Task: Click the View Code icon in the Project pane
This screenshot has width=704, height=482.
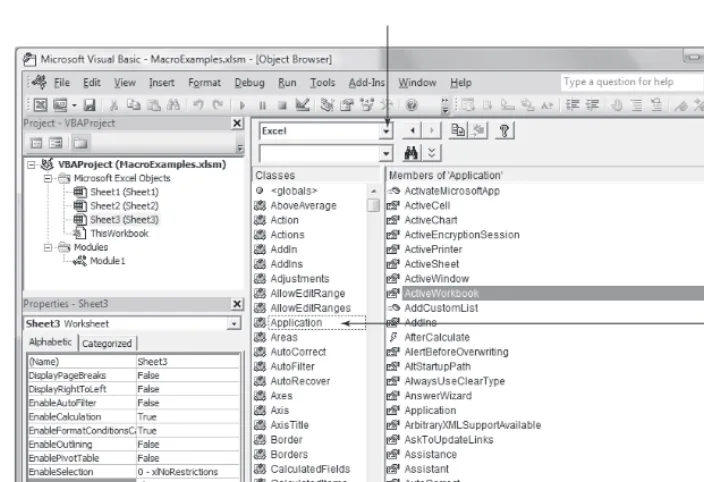Action: pos(36,143)
